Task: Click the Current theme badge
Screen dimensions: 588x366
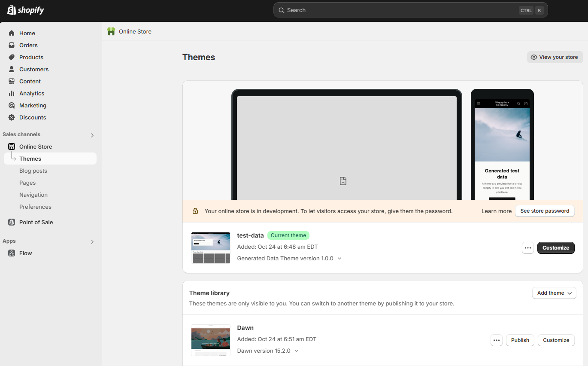Action: pyautogui.click(x=288, y=235)
